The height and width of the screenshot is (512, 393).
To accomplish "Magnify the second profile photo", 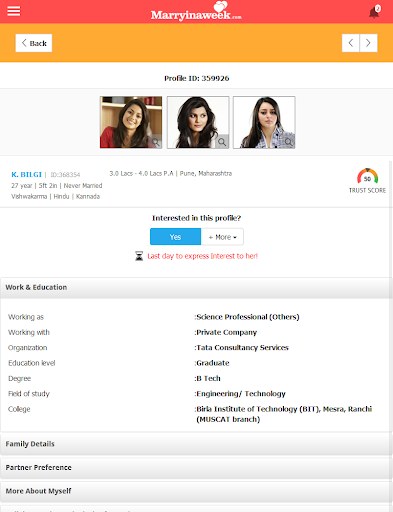I will click(x=222, y=142).
